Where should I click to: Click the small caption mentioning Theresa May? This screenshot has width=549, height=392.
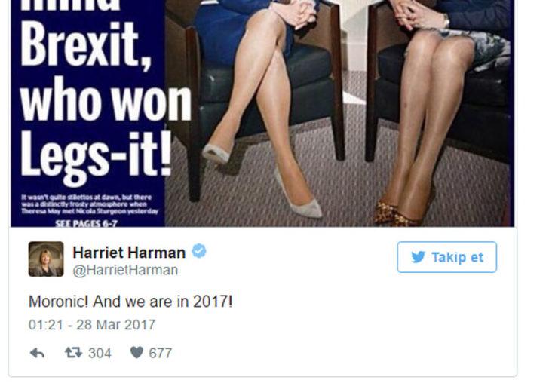coord(90,204)
